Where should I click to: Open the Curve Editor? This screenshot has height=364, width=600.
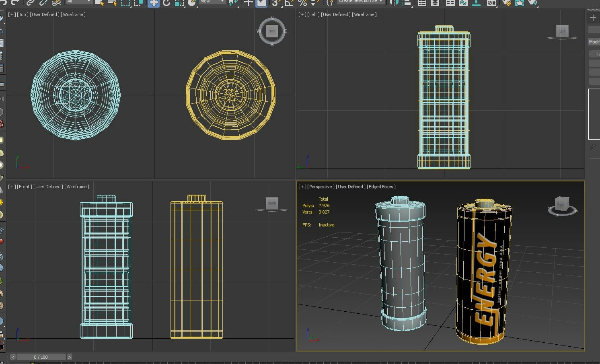coord(464,3)
